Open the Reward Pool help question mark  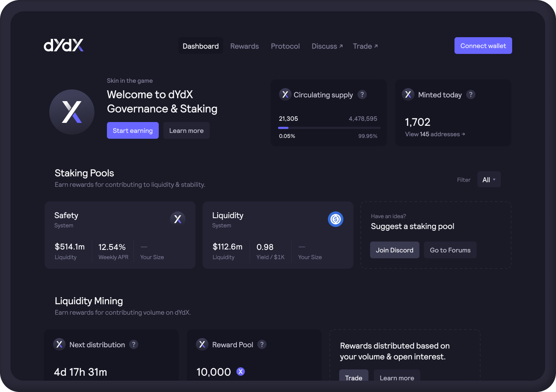click(262, 344)
